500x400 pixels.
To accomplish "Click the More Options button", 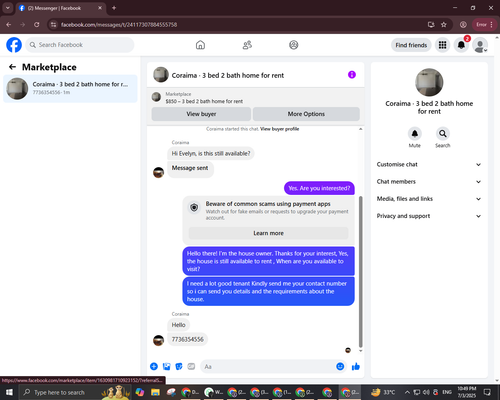I will pyautogui.click(x=306, y=114).
